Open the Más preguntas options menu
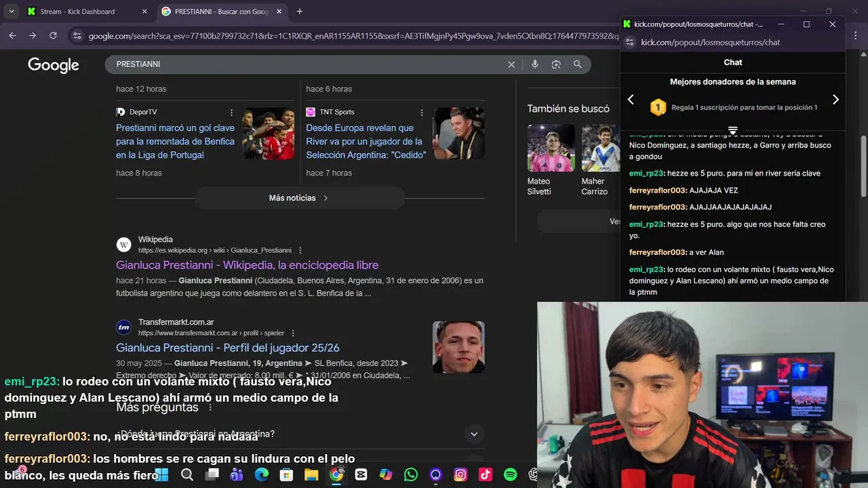Viewport: 868px width, 488px height. point(210,407)
